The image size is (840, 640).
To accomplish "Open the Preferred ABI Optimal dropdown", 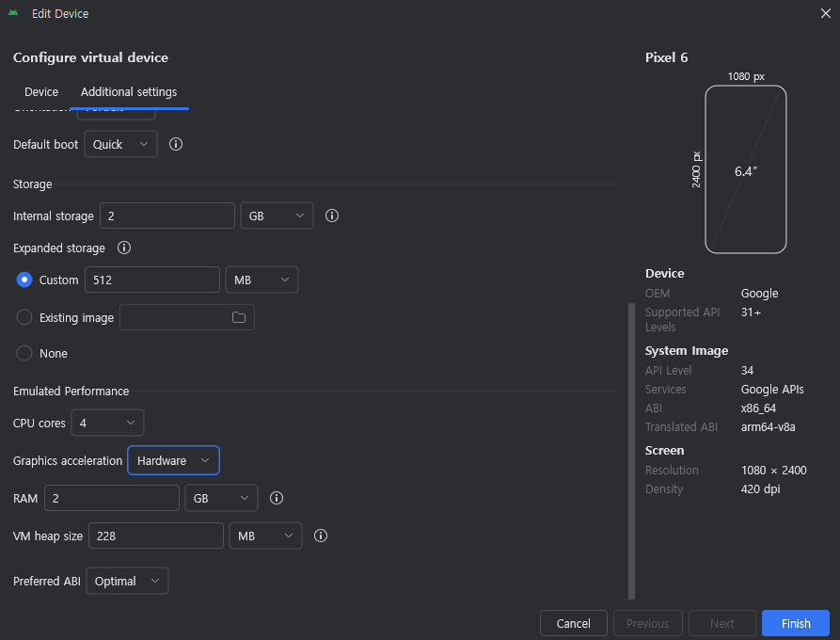I will click(x=127, y=581).
